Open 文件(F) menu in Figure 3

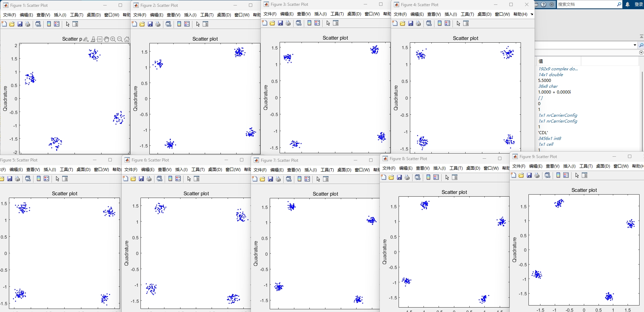pos(270,14)
